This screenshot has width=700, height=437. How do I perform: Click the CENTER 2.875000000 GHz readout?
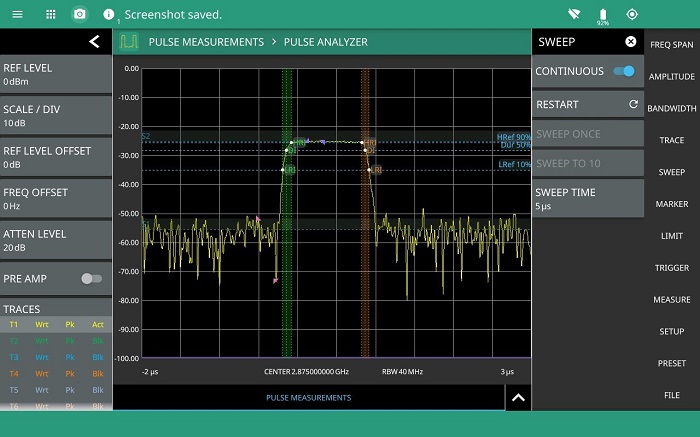[306, 371]
